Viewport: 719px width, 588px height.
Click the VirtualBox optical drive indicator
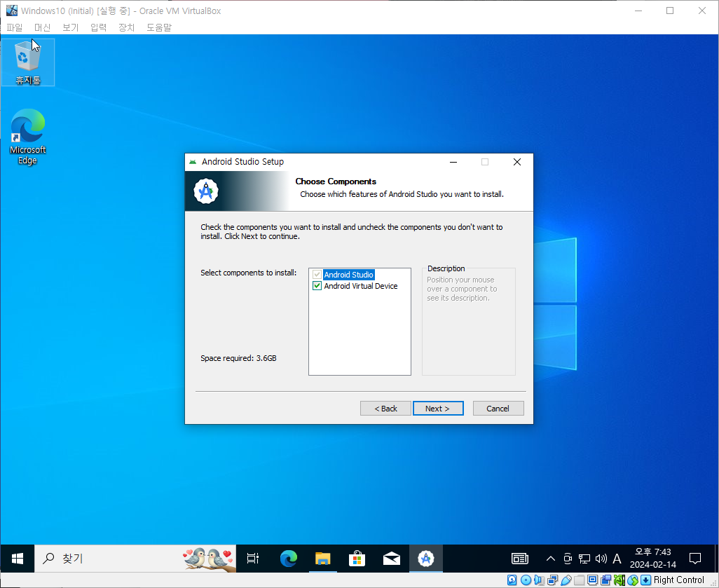point(526,580)
